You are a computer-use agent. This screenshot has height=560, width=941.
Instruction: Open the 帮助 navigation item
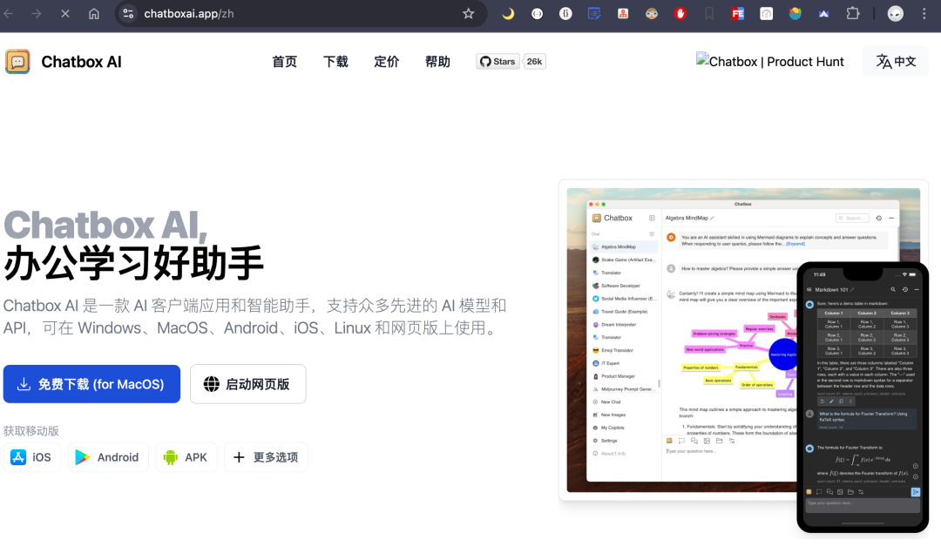437,62
